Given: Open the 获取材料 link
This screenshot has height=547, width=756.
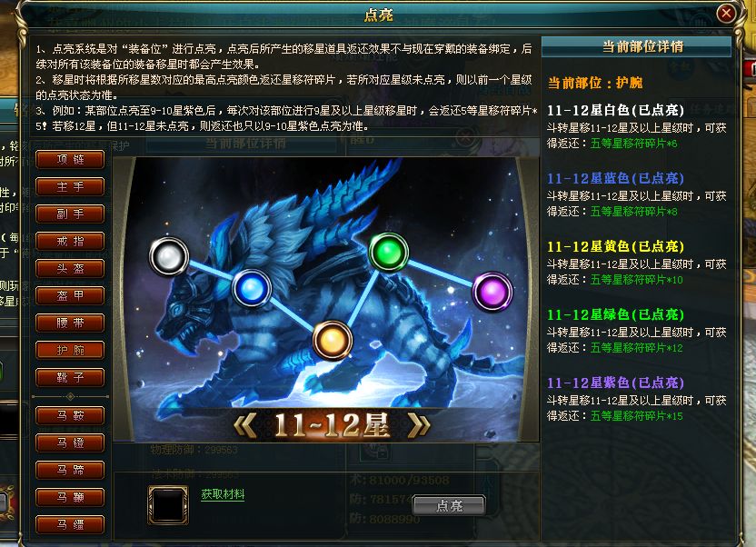Looking at the screenshot, I should [223, 494].
